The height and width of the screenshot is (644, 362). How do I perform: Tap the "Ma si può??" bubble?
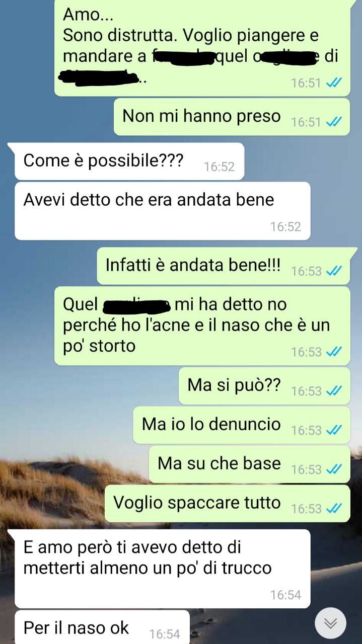coord(264,386)
